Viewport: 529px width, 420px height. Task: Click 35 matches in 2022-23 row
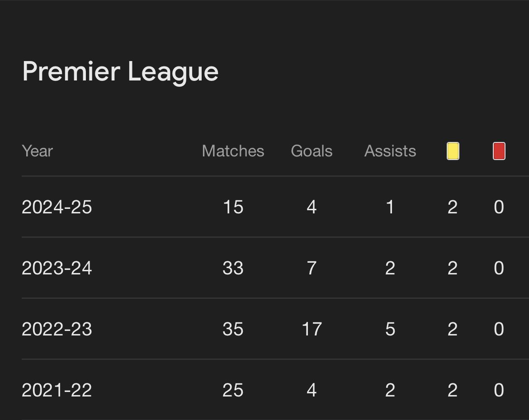point(233,329)
